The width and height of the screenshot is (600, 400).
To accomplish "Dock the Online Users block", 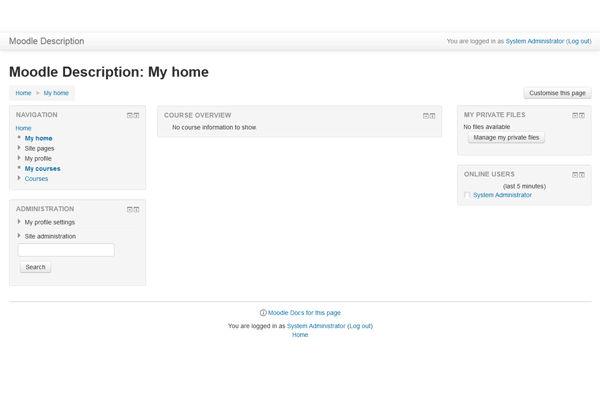I will coord(582,174).
